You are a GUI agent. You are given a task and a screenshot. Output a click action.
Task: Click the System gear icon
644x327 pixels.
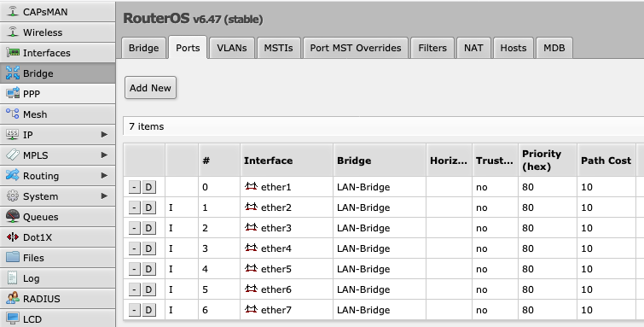click(x=13, y=196)
